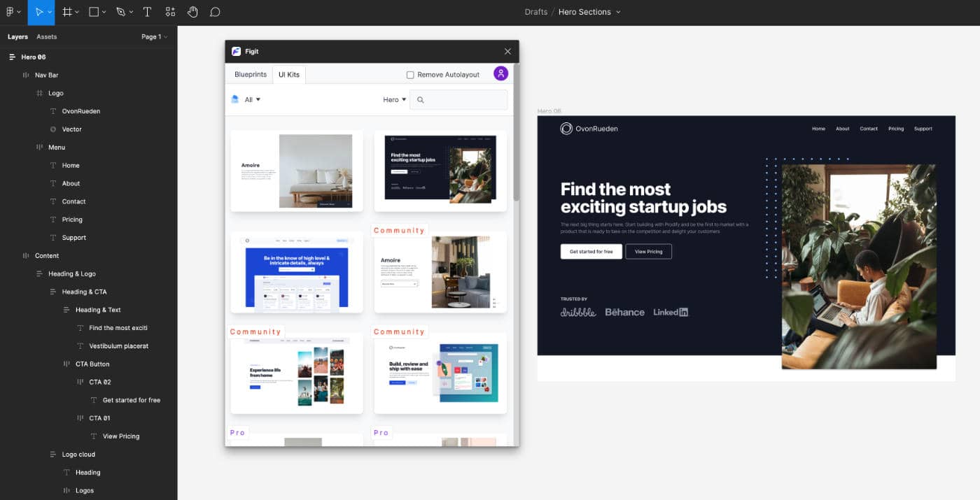Switch to the Blueprints tab
The width and height of the screenshot is (980, 500).
click(x=249, y=73)
